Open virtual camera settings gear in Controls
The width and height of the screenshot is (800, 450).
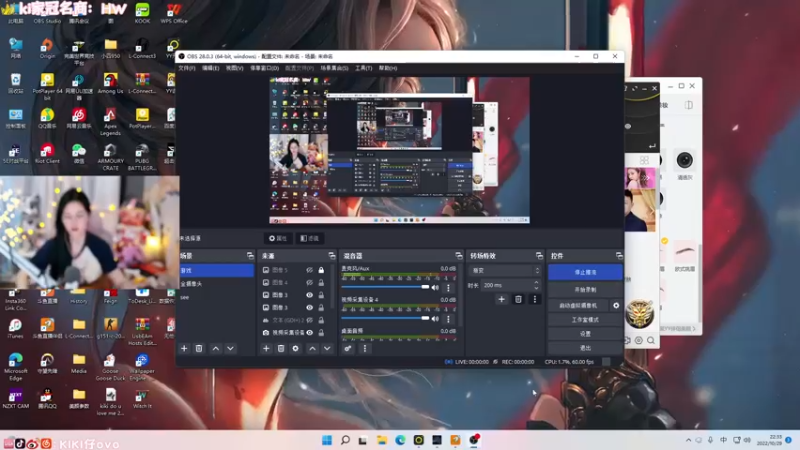pos(616,306)
